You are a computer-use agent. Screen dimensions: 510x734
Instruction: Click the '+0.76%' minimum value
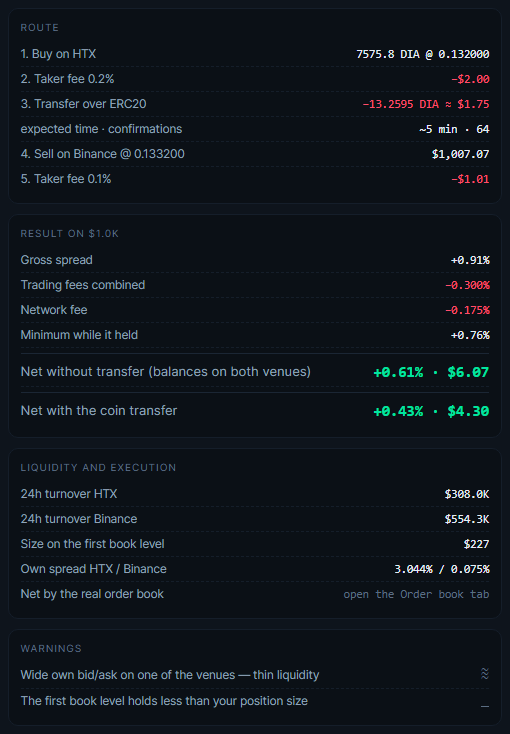tap(470, 335)
